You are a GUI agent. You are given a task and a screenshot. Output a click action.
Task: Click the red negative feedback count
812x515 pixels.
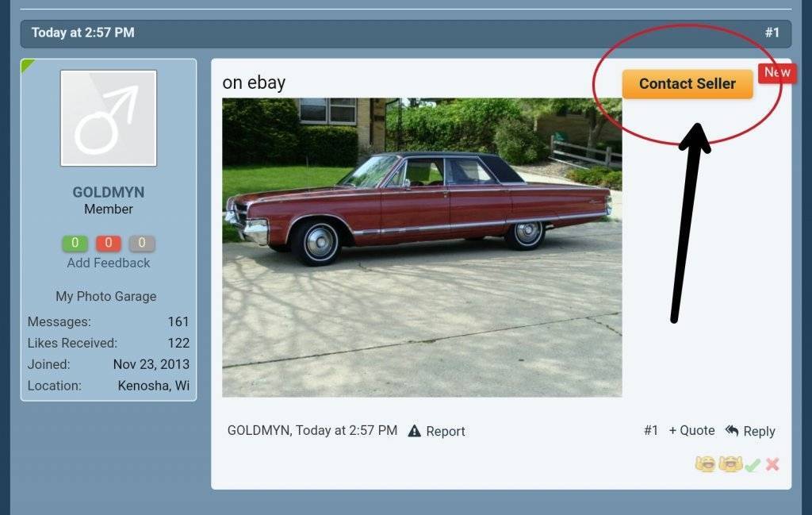click(108, 243)
